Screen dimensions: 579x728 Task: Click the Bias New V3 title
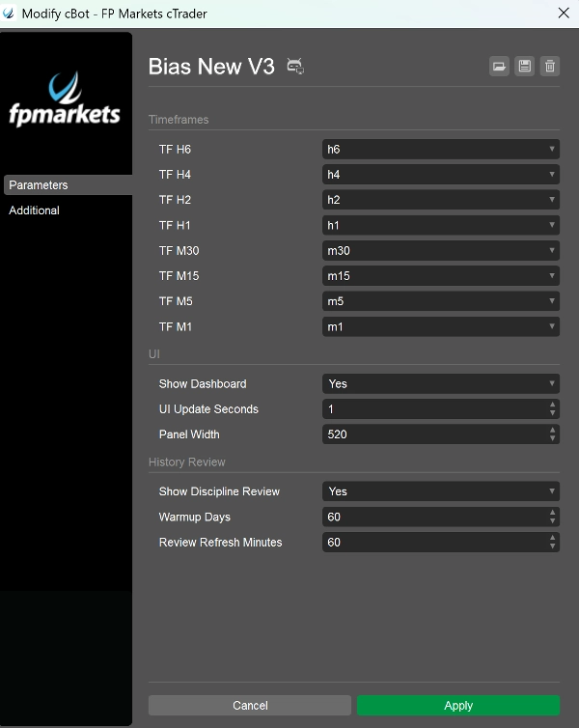[x=211, y=67]
